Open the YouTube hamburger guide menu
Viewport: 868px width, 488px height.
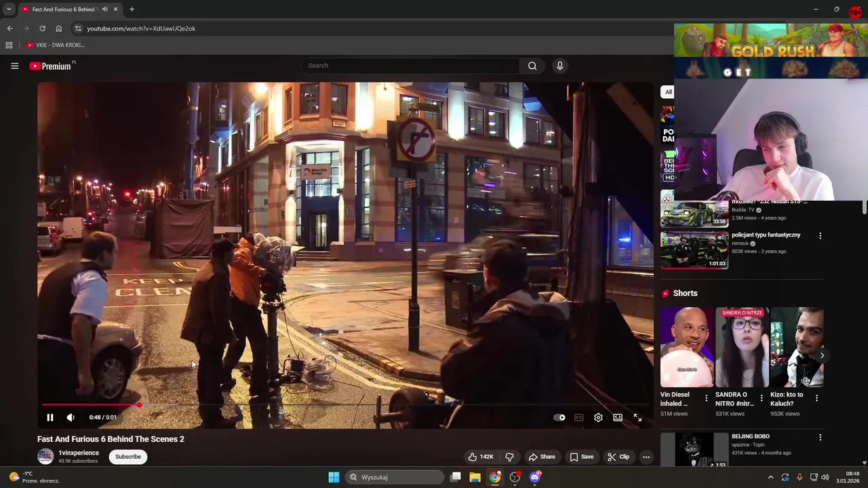[x=14, y=66]
